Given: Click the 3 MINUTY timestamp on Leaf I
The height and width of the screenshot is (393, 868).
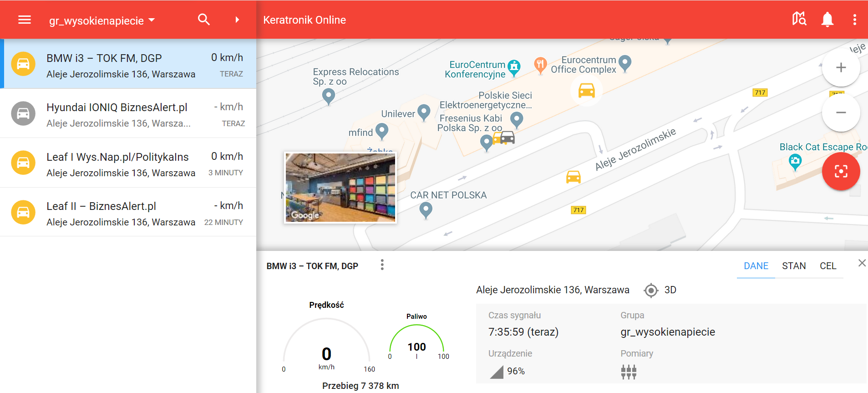Looking at the screenshot, I should [x=226, y=173].
